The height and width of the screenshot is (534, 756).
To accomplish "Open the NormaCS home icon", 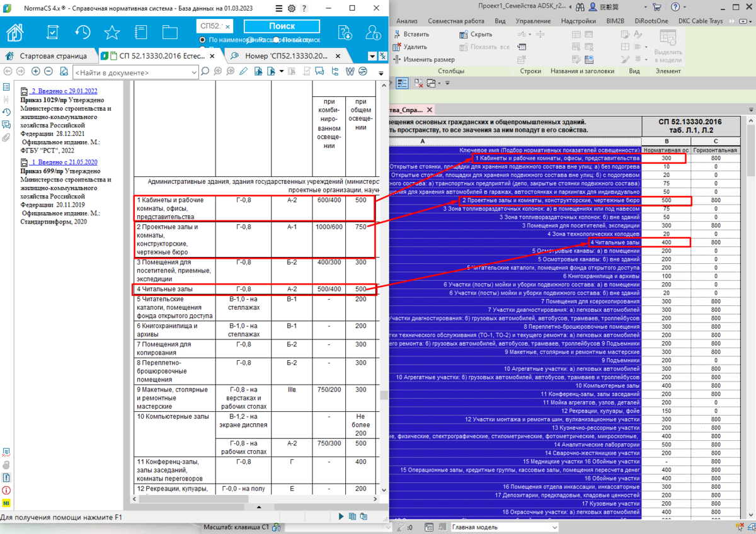I will [15, 31].
